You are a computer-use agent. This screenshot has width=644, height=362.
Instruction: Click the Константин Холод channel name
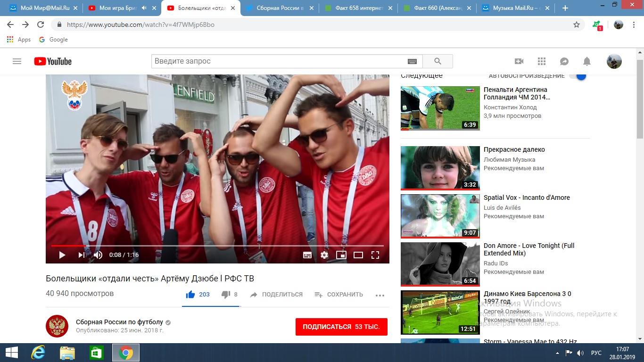point(510,107)
